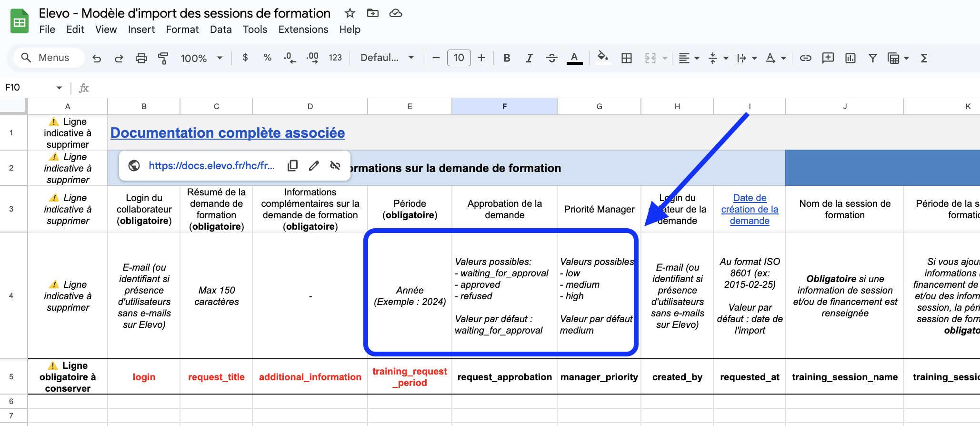The width and height of the screenshot is (980, 426).
Task: Insert a chart
Action: (x=850, y=58)
